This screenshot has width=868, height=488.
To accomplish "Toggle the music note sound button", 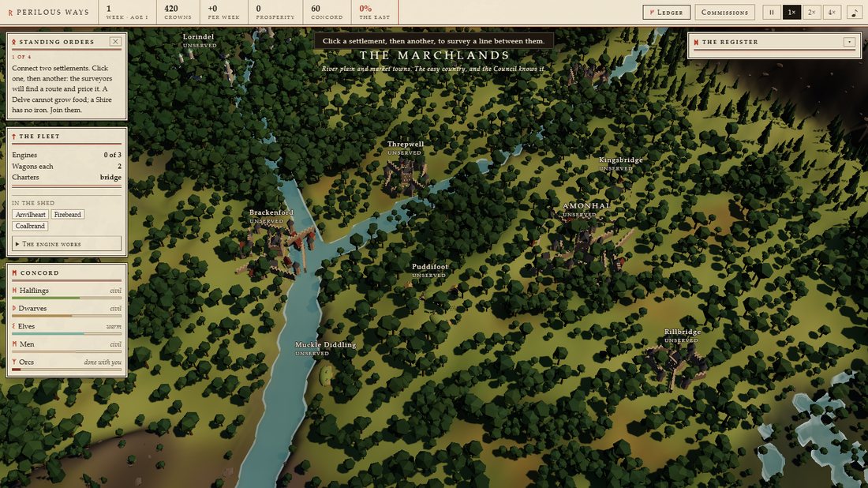I will point(855,12).
